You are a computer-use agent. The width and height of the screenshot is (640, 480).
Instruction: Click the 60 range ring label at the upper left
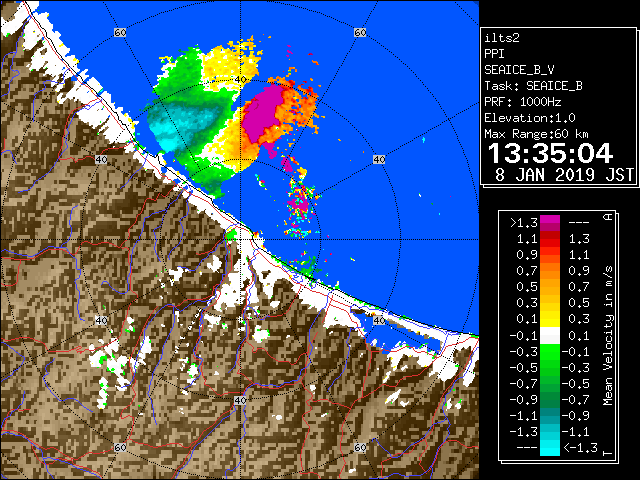pos(120,32)
